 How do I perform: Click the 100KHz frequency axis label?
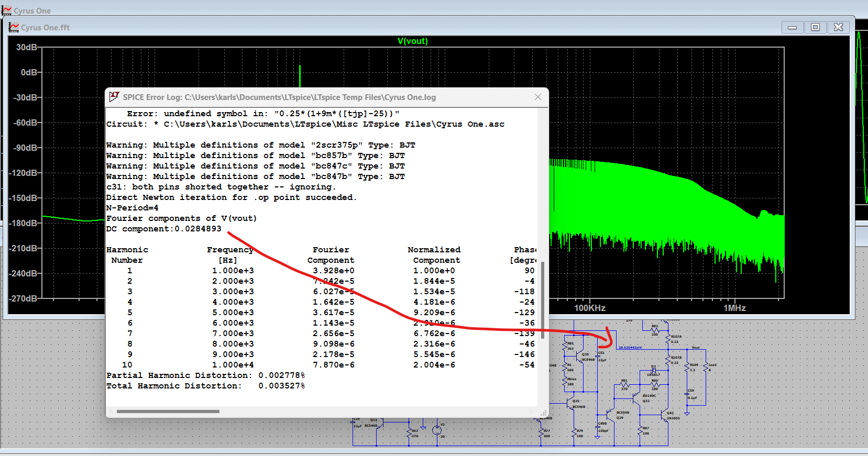click(x=590, y=308)
